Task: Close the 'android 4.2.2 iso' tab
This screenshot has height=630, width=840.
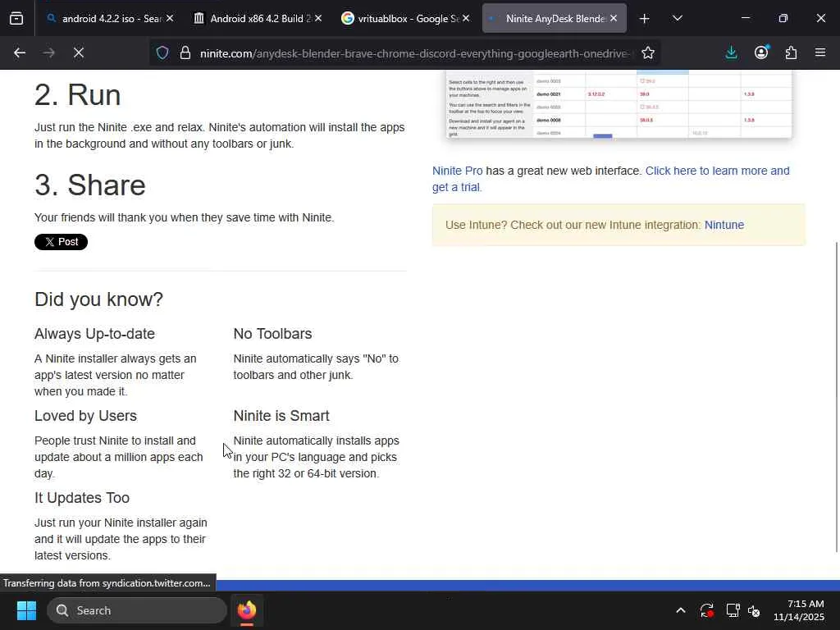Action: click(x=170, y=18)
